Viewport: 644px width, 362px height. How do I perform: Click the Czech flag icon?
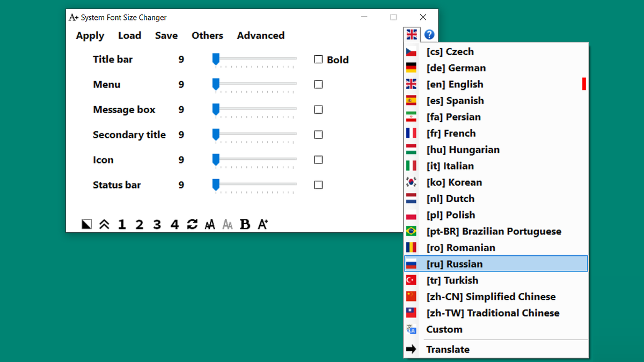[x=411, y=52]
